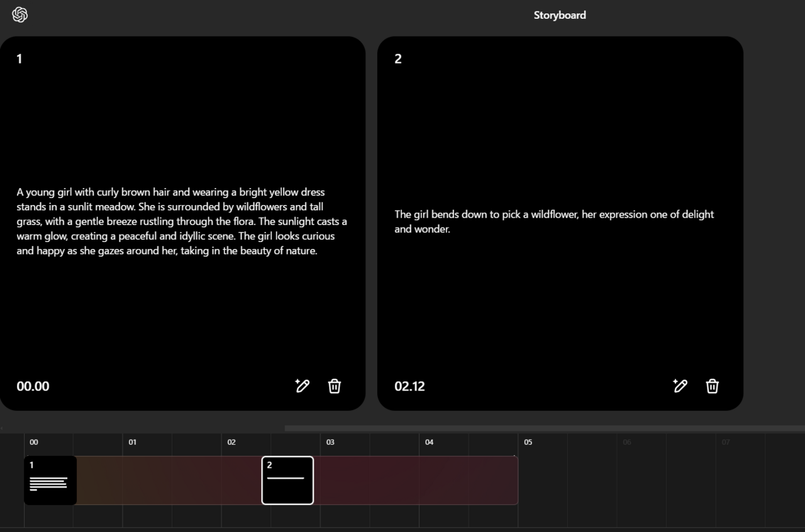
Task: Click the 04 marker on the timeline ruler
Action: [429, 442]
